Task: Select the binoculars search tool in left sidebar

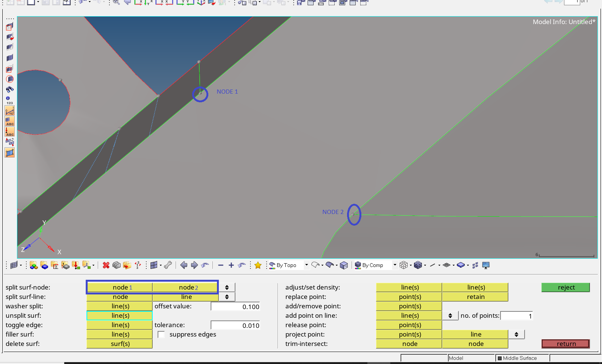Action: pyautogui.click(x=9, y=89)
